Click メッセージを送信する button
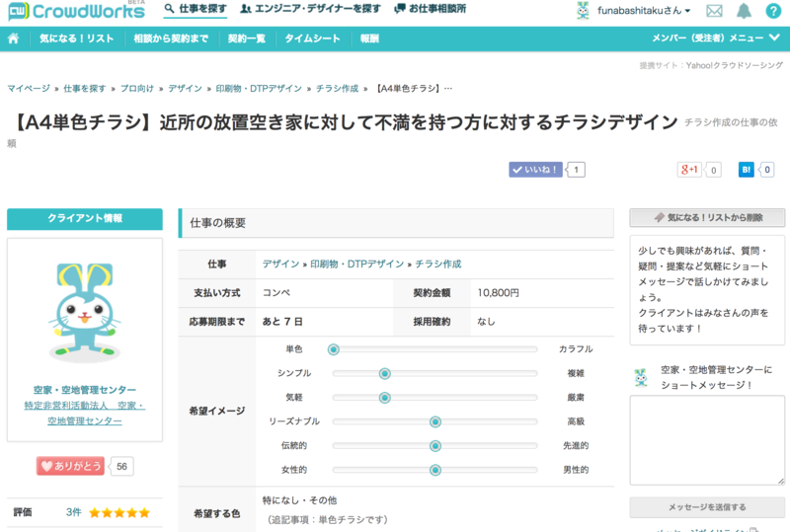 pos(707,506)
